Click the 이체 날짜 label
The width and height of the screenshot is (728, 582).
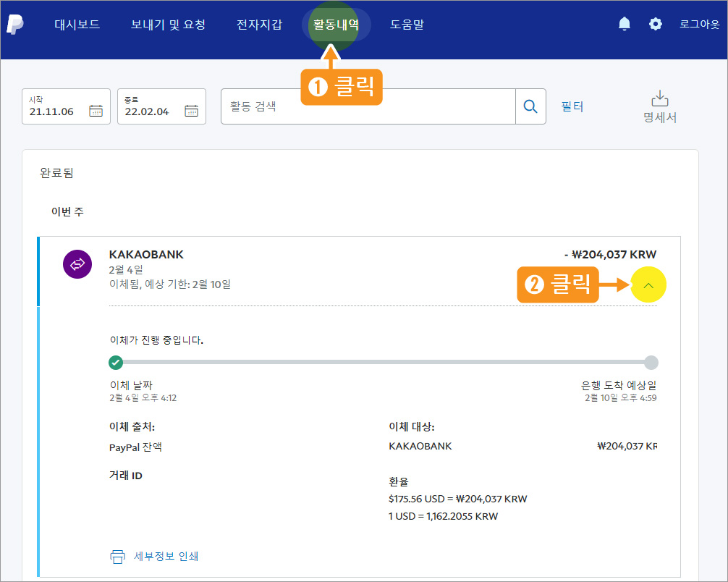(x=132, y=385)
